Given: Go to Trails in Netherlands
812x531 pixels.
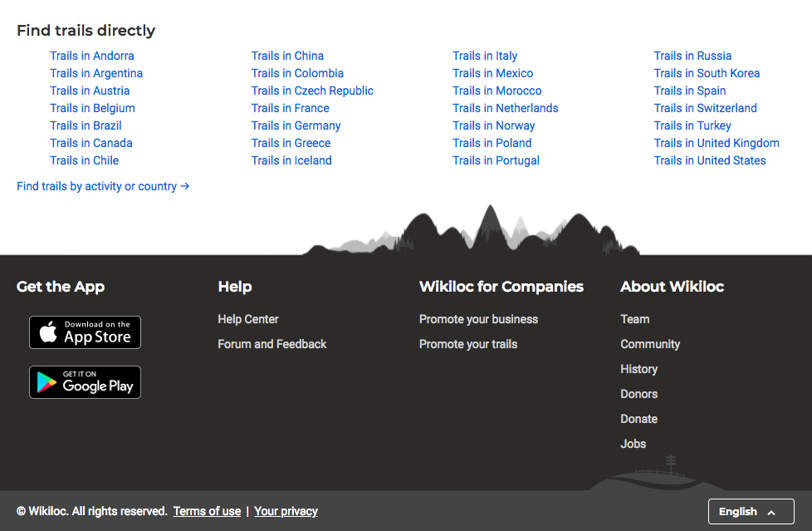Looking at the screenshot, I should coord(506,108).
